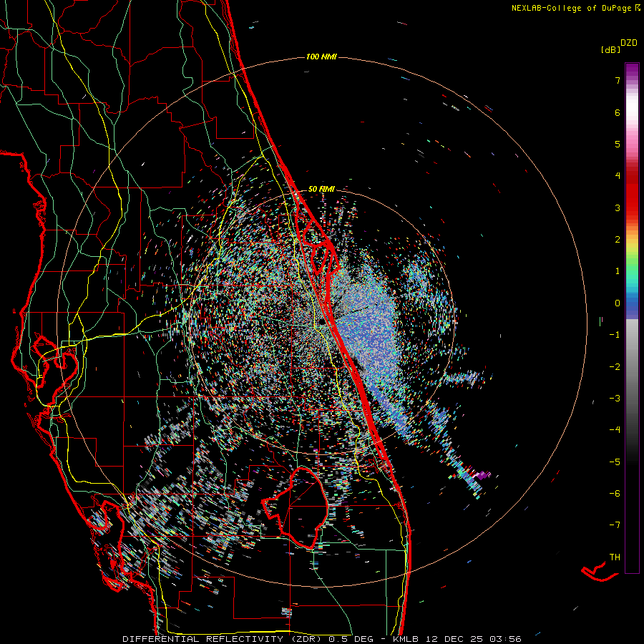This screenshot has height=644, width=644.
Task: Click the DIFFERENTIAL REFLECTIVITY (ZDR) caption text
Action: 223,639
